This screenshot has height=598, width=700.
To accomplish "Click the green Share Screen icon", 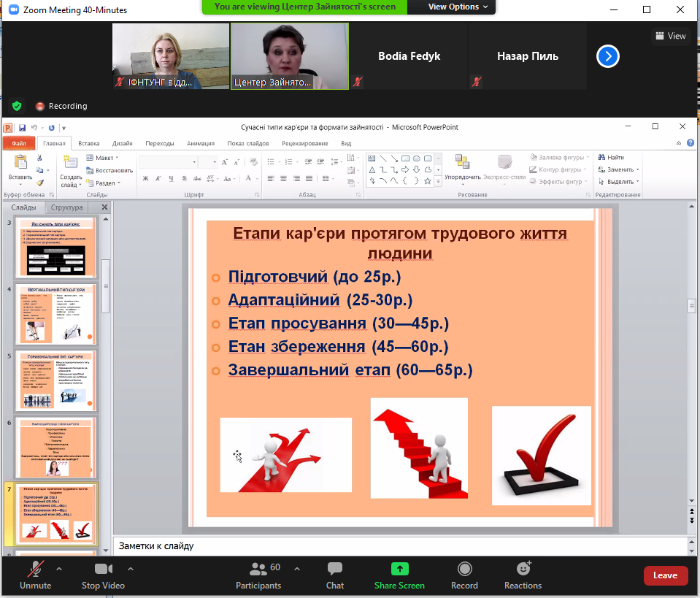I will pyautogui.click(x=399, y=569).
